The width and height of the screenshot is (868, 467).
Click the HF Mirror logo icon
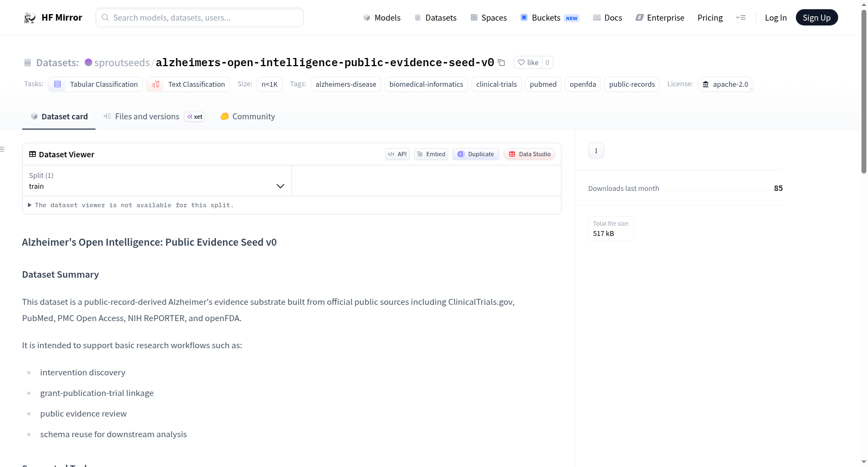coord(30,18)
